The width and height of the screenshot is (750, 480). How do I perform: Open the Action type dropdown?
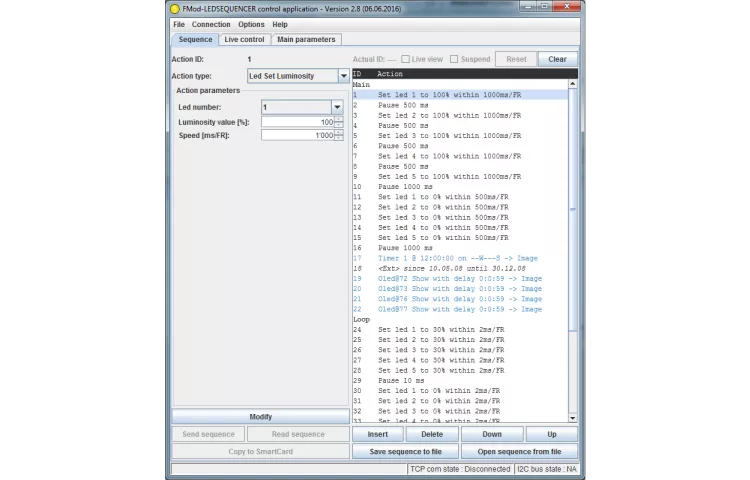coord(343,76)
